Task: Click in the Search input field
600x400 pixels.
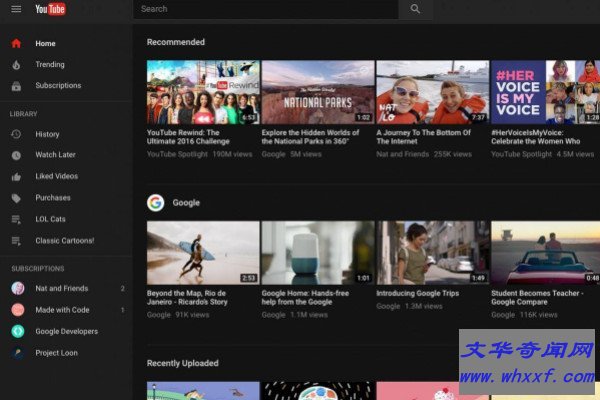Action: pyautogui.click(x=265, y=9)
